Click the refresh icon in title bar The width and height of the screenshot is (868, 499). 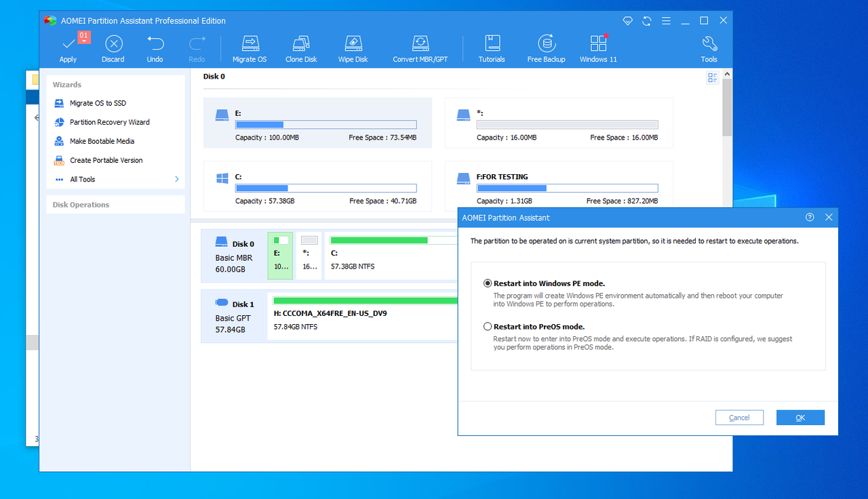tap(647, 21)
